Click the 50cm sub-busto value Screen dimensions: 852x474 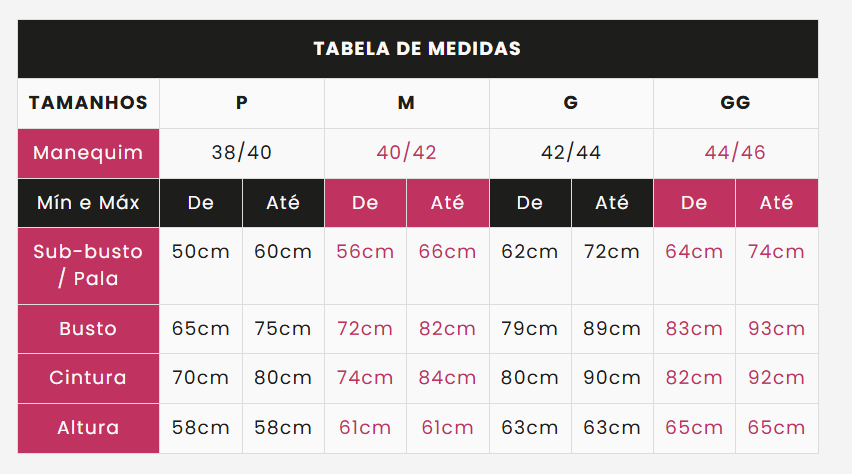pyautogui.click(x=201, y=252)
